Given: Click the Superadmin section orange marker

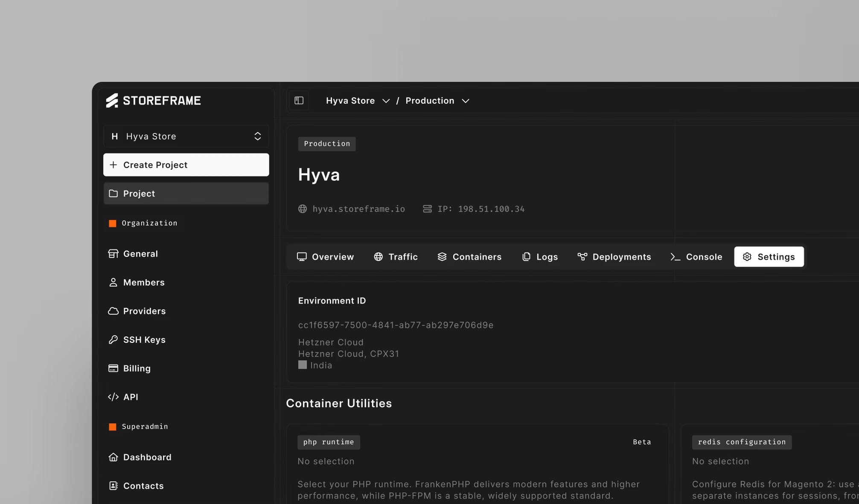Looking at the screenshot, I should click(x=113, y=427).
